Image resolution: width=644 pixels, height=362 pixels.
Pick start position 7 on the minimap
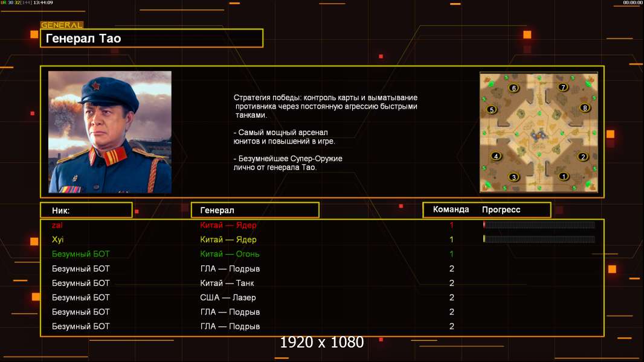tap(563, 87)
